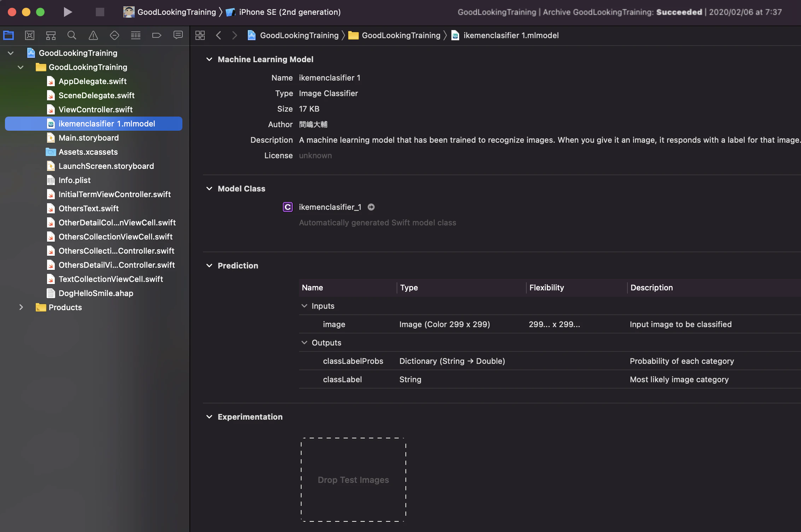This screenshot has width=801, height=532.
Task: Go back in editor history
Action: point(218,35)
